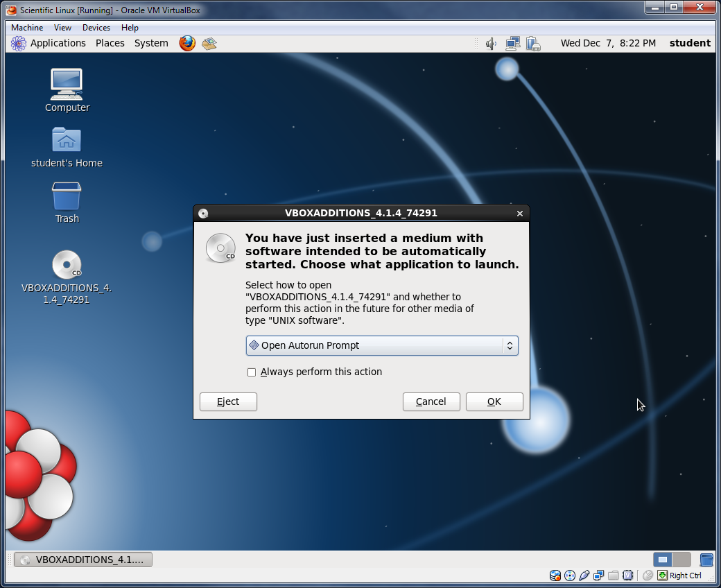
Task: Launch Firefox from the top panel
Action: [187, 43]
